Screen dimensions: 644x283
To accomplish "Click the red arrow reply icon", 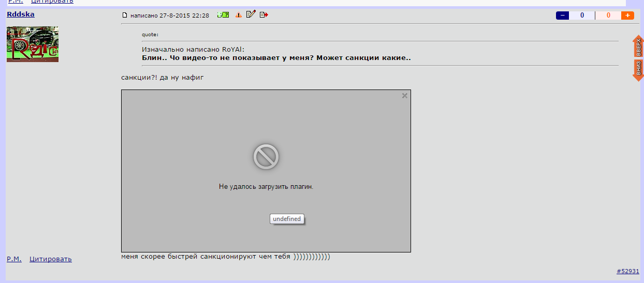I will tap(264, 15).
